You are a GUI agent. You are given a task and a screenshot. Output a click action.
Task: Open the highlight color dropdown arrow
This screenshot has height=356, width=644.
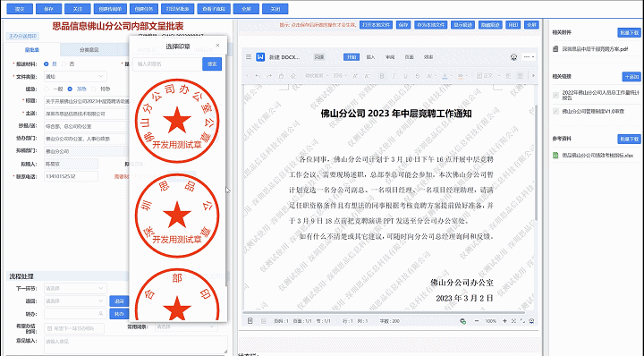pos(467,76)
